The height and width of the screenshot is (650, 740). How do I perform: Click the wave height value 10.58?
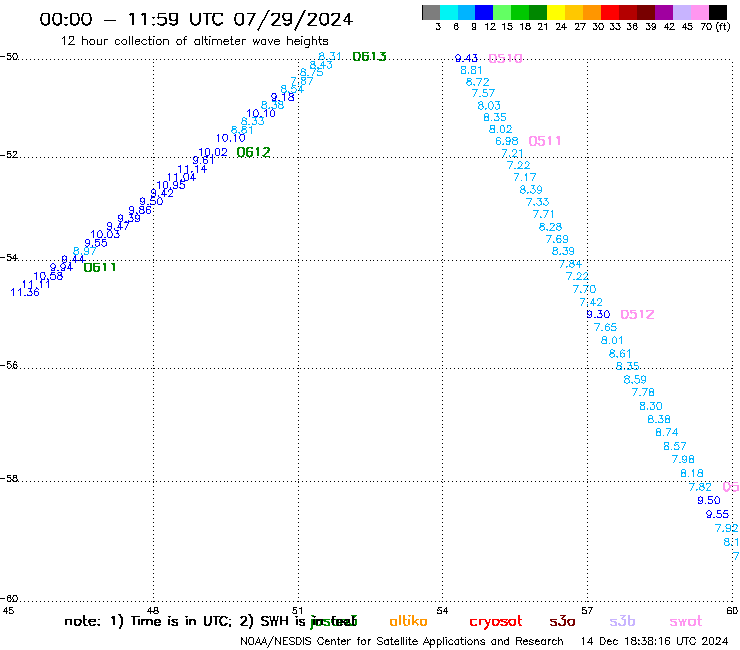pos(48,276)
